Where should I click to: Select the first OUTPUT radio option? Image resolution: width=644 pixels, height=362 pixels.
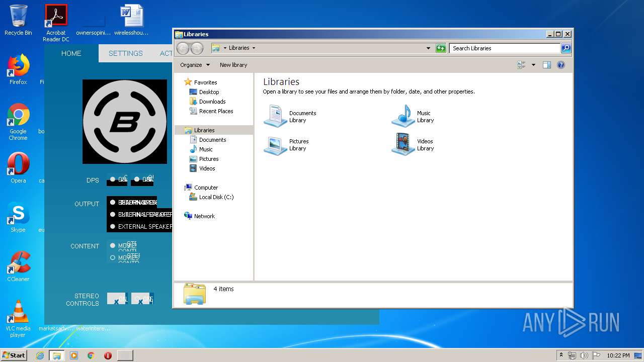pyautogui.click(x=113, y=202)
